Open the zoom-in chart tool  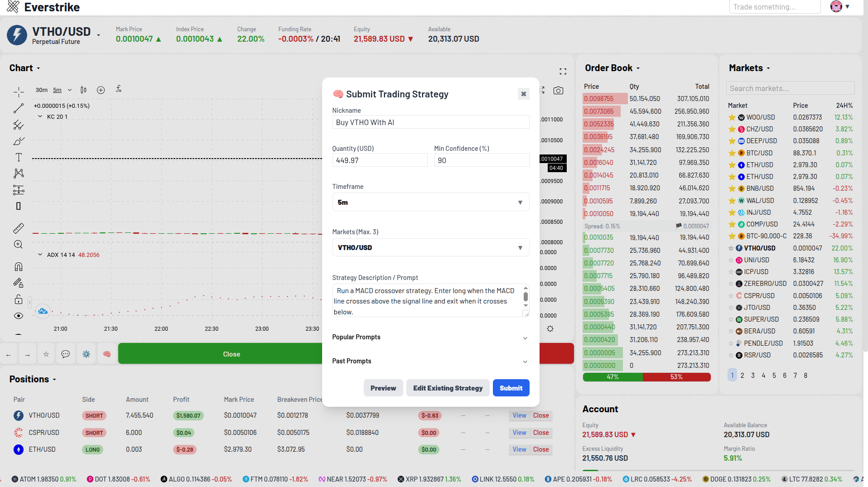19,244
